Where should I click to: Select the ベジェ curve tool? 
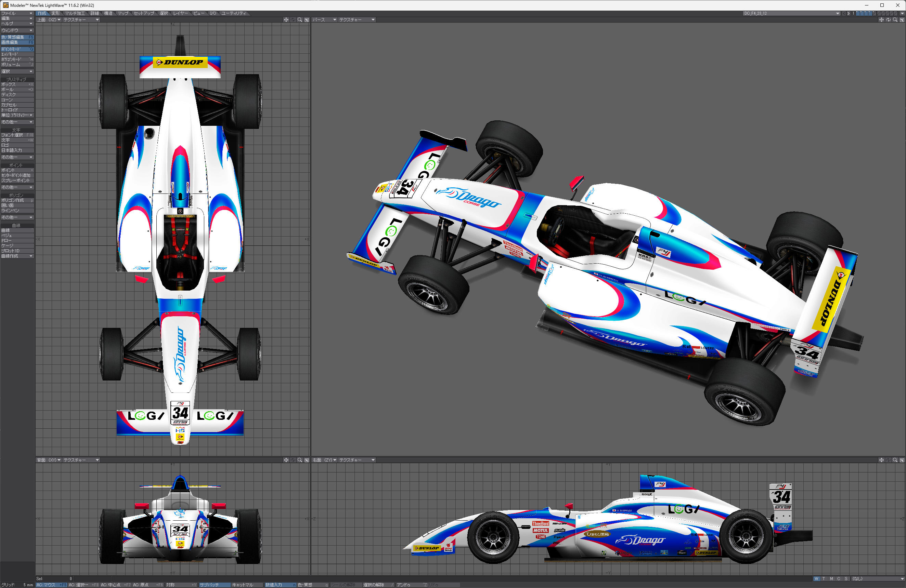click(17, 236)
